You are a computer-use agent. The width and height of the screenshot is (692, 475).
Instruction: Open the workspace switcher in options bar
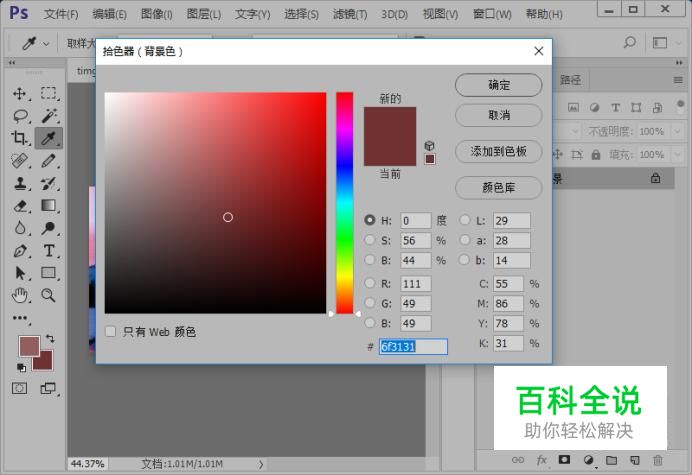[660, 43]
